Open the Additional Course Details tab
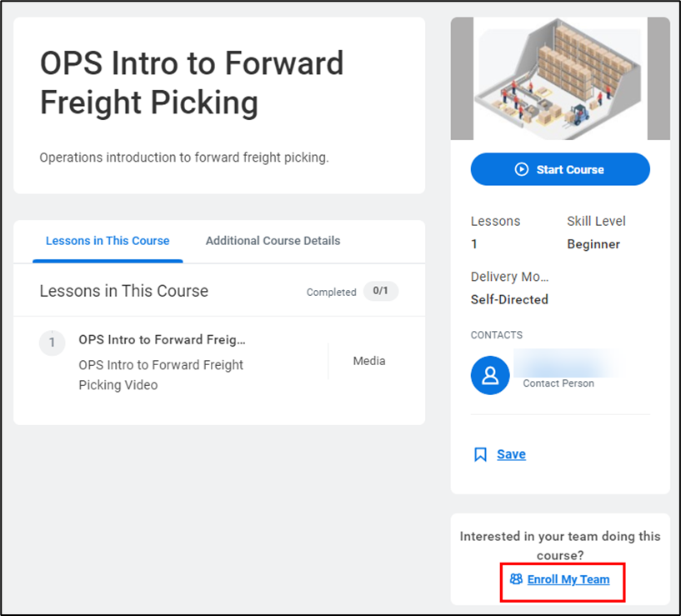The image size is (681, 616). coord(273,241)
